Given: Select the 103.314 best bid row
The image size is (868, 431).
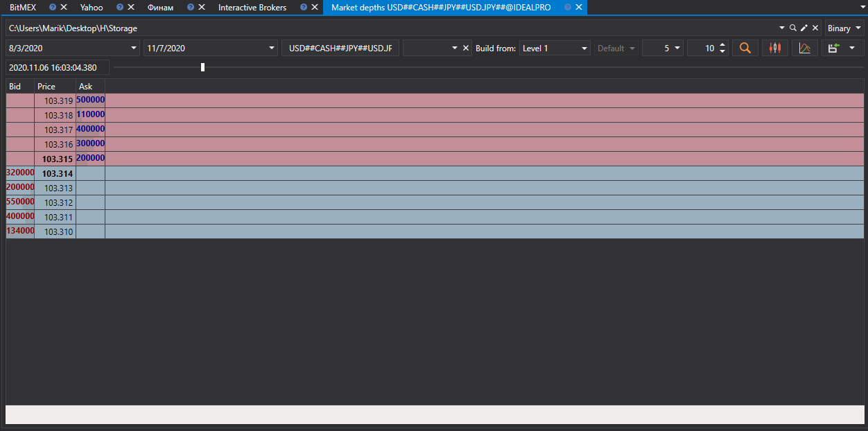Looking at the screenshot, I should [x=435, y=173].
